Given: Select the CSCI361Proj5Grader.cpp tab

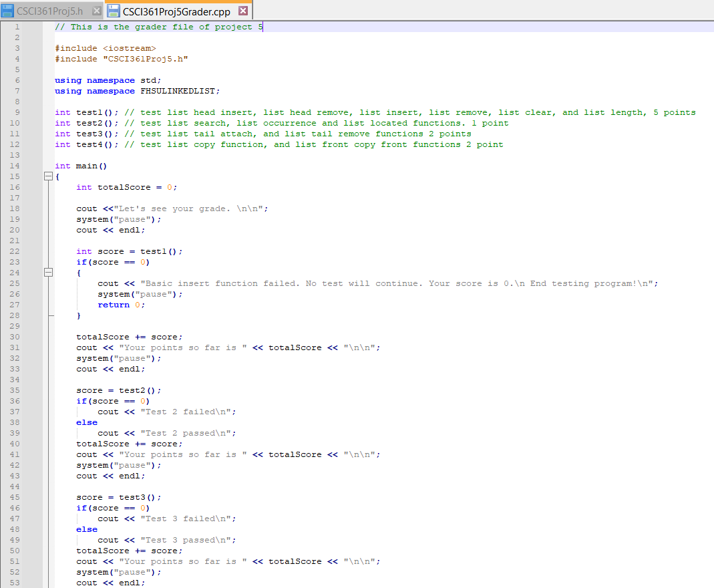Looking at the screenshot, I should (x=177, y=11).
